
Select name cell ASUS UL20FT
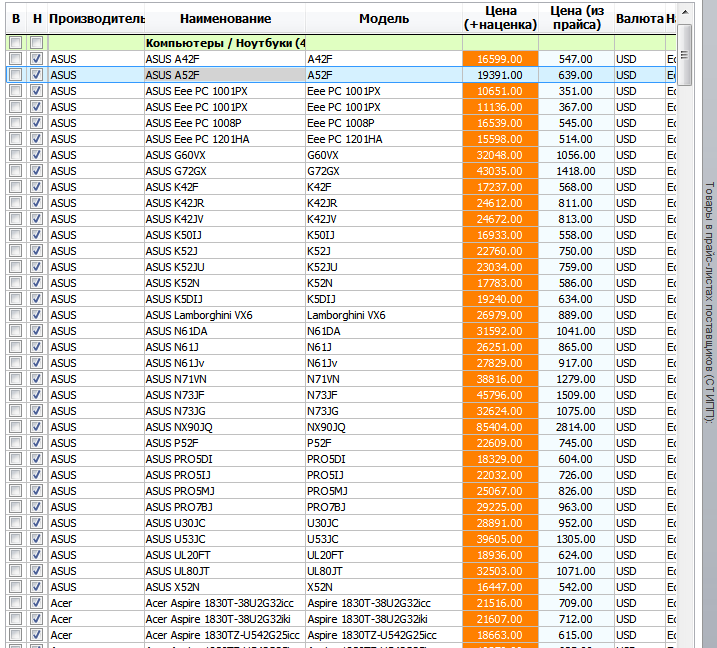(225, 555)
